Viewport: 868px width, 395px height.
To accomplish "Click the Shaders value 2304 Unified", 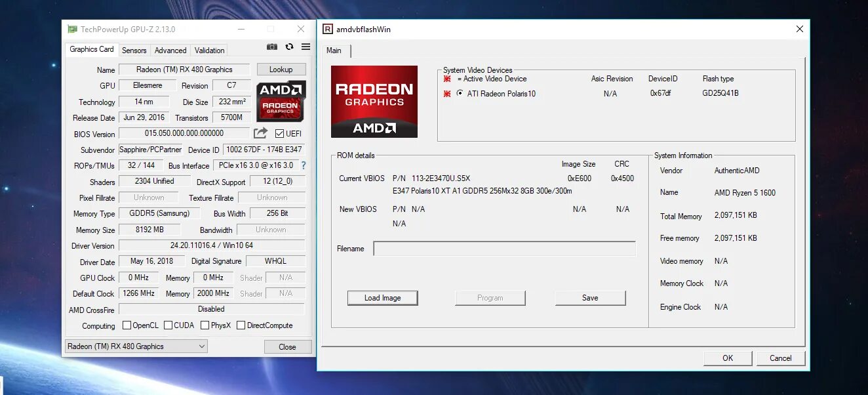I will point(155,181).
